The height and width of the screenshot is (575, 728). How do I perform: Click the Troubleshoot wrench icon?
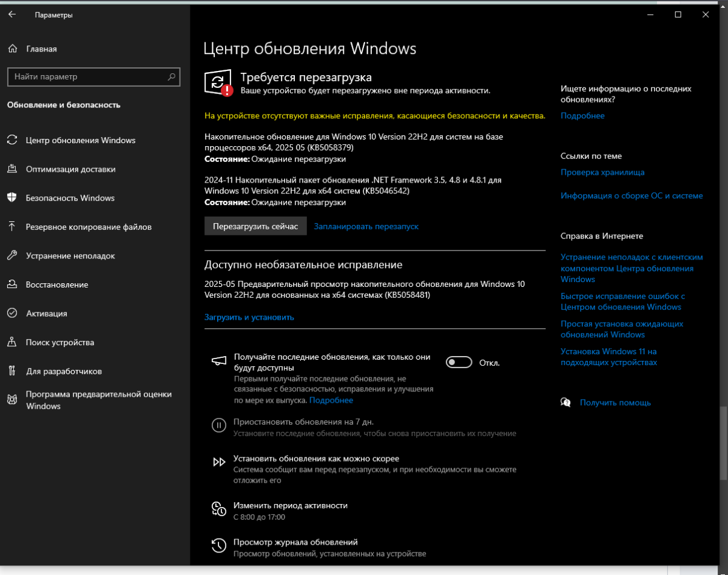point(12,255)
